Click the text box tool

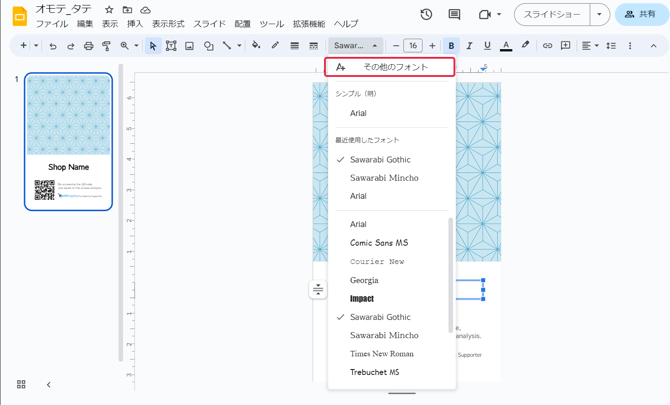pos(171,46)
